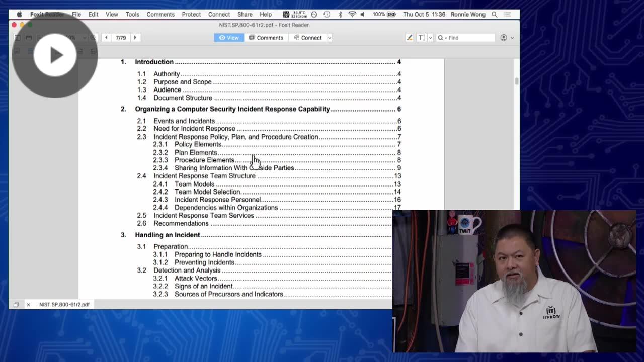Open the Edit menu
Screen dimensions: 644x362
[93, 14]
